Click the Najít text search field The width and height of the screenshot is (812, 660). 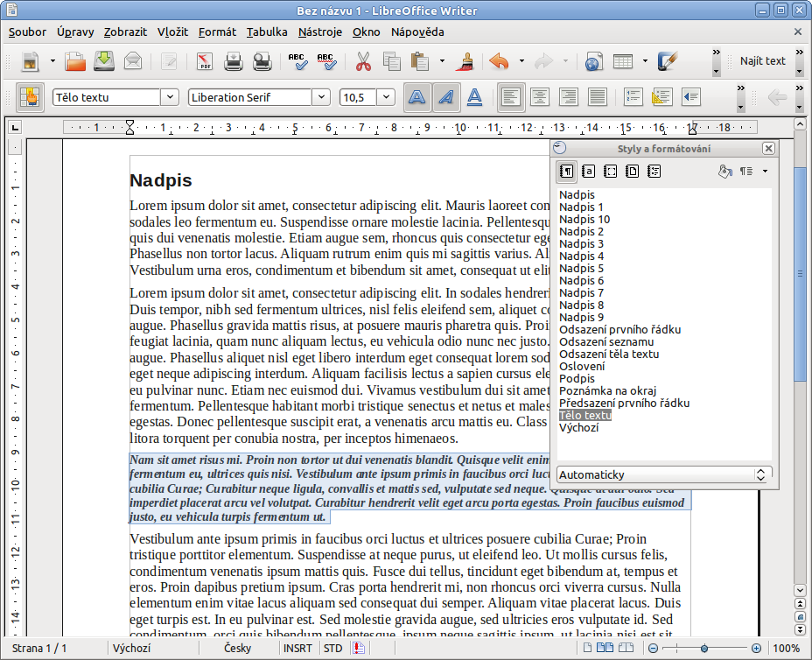click(x=763, y=61)
